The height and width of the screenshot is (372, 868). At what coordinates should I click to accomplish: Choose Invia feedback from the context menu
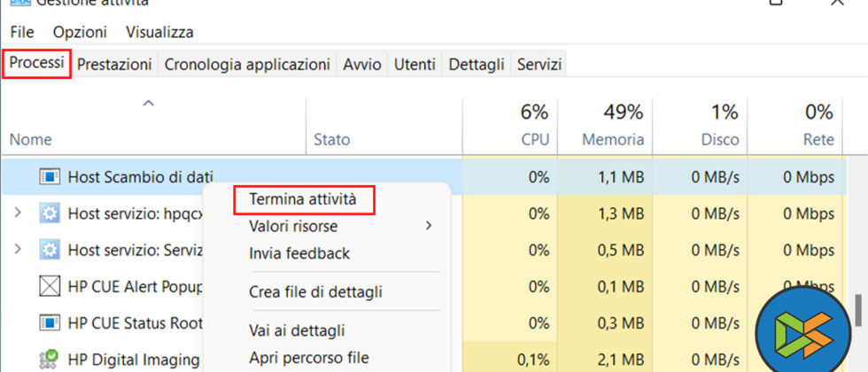click(299, 253)
